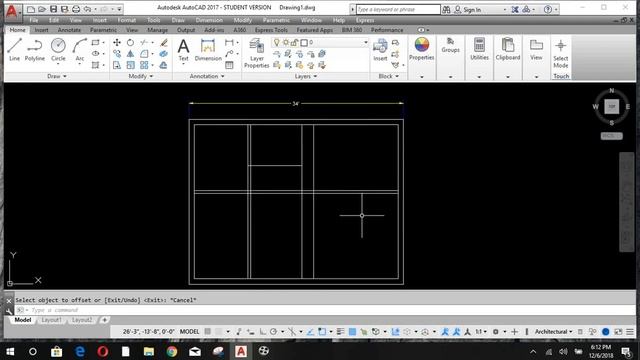Click the Insert block icon
This screenshot has height=360, width=640.
tap(380, 50)
